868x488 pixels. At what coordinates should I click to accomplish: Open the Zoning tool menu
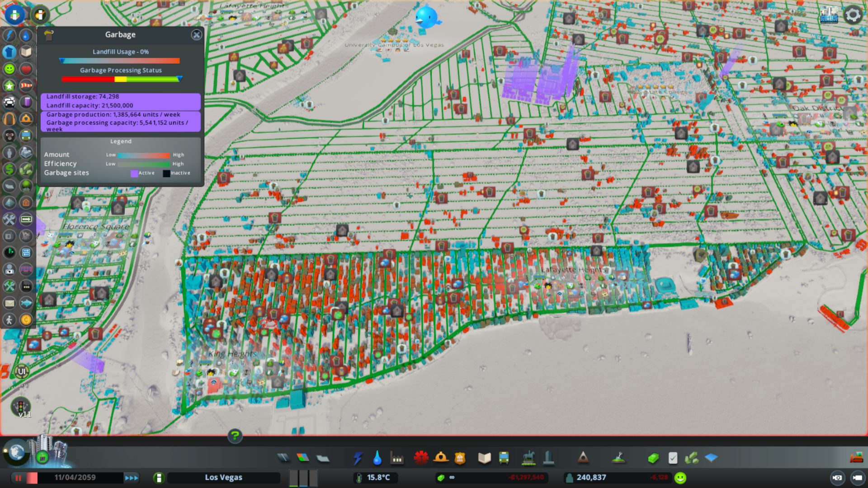click(303, 458)
